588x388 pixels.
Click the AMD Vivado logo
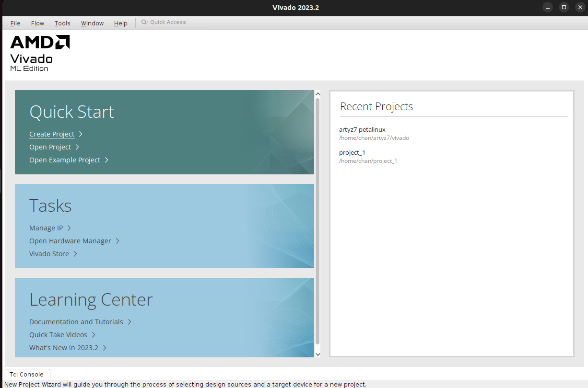(x=40, y=53)
